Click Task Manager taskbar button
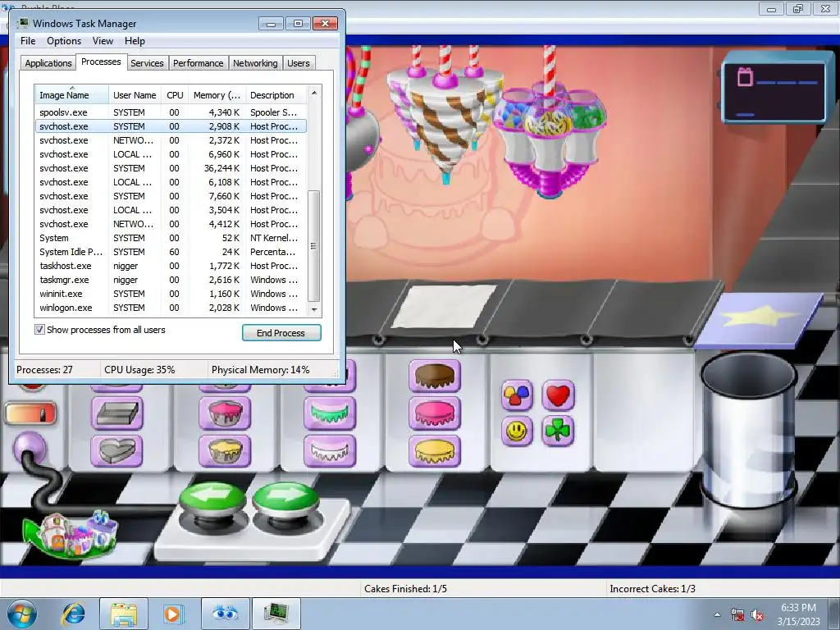 click(276, 614)
